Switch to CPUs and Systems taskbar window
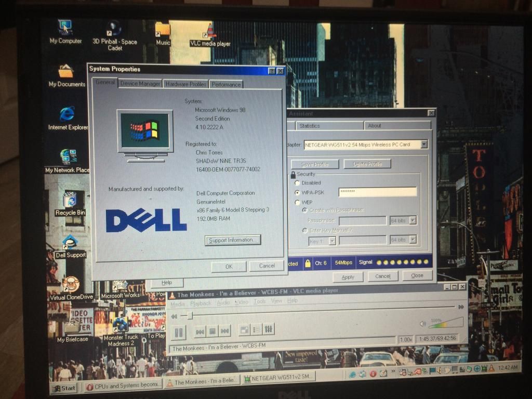The image size is (532, 399). pos(123,385)
